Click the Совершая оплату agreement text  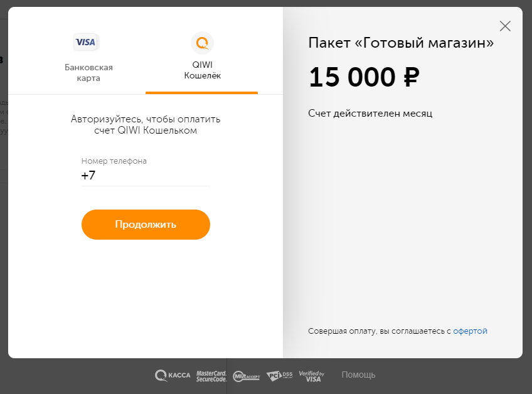point(380,331)
